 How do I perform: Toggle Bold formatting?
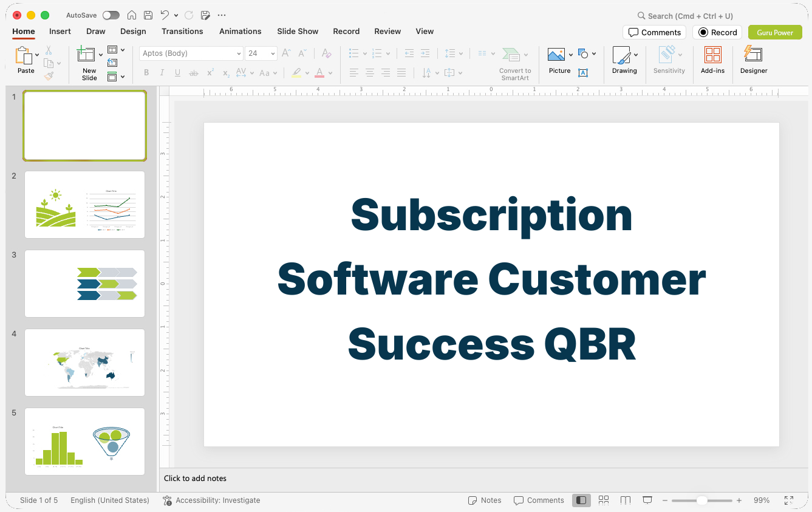click(146, 73)
